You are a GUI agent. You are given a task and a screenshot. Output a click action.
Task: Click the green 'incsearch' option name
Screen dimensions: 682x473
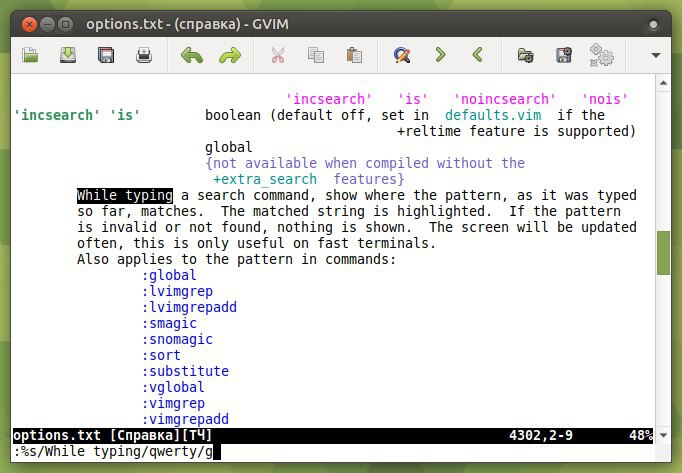57,115
